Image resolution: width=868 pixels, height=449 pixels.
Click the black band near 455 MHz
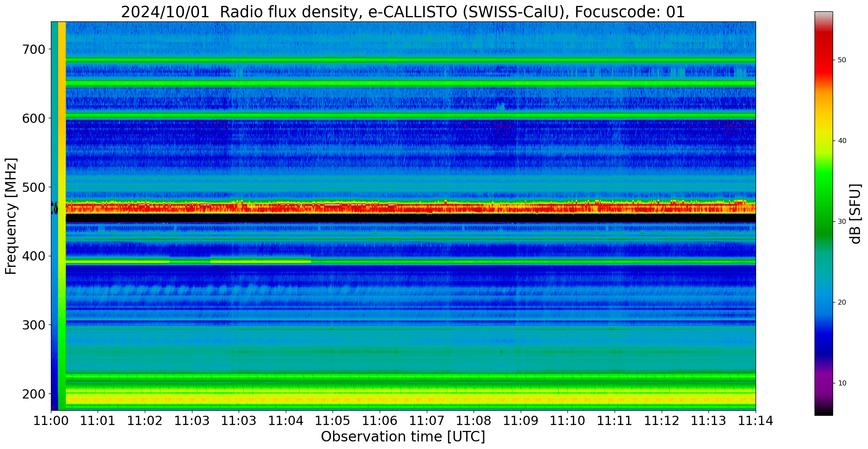click(410, 218)
